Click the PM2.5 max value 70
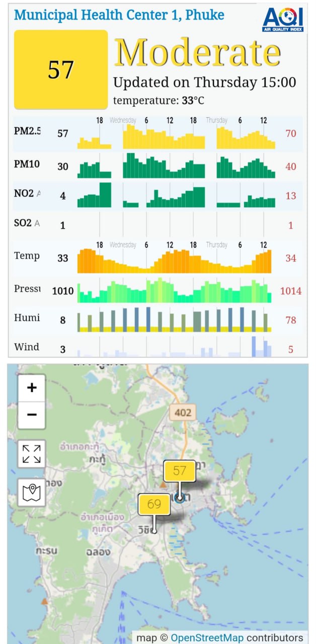This screenshot has height=644, width=316. (x=290, y=134)
